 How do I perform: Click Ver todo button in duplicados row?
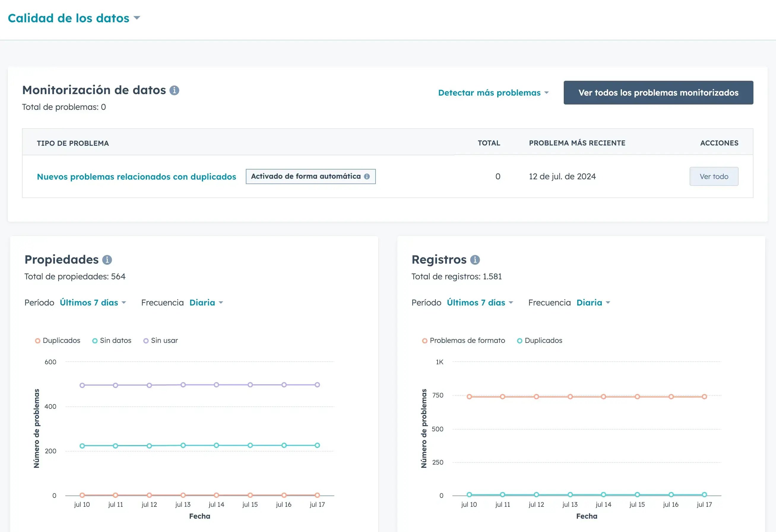tap(714, 176)
